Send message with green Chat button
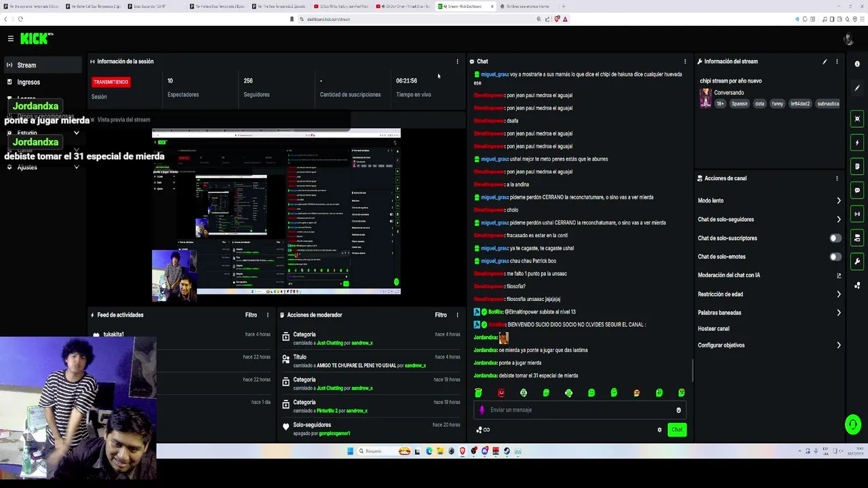This screenshot has width=868, height=488. [x=677, y=430]
